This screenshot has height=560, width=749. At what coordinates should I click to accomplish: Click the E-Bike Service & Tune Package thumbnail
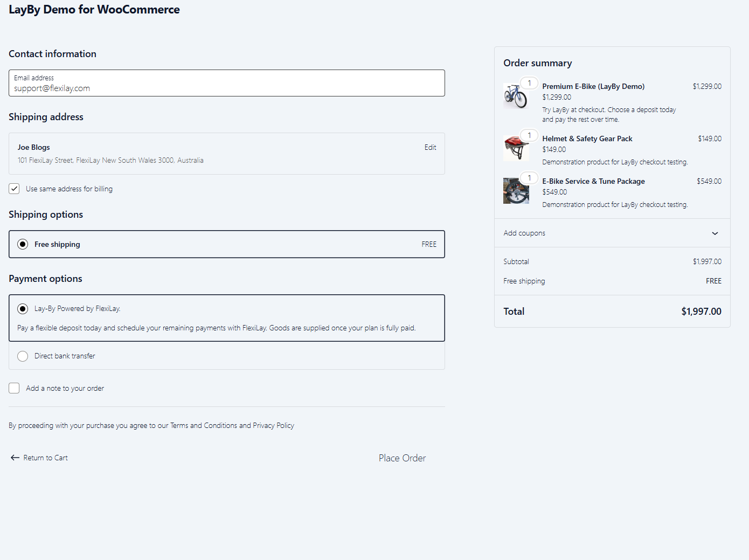coord(516,191)
